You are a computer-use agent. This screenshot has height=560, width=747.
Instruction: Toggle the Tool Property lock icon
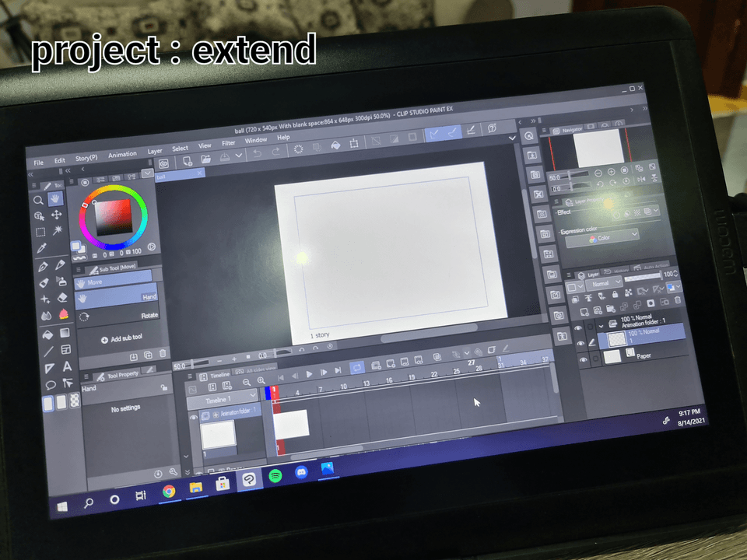point(164,387)
